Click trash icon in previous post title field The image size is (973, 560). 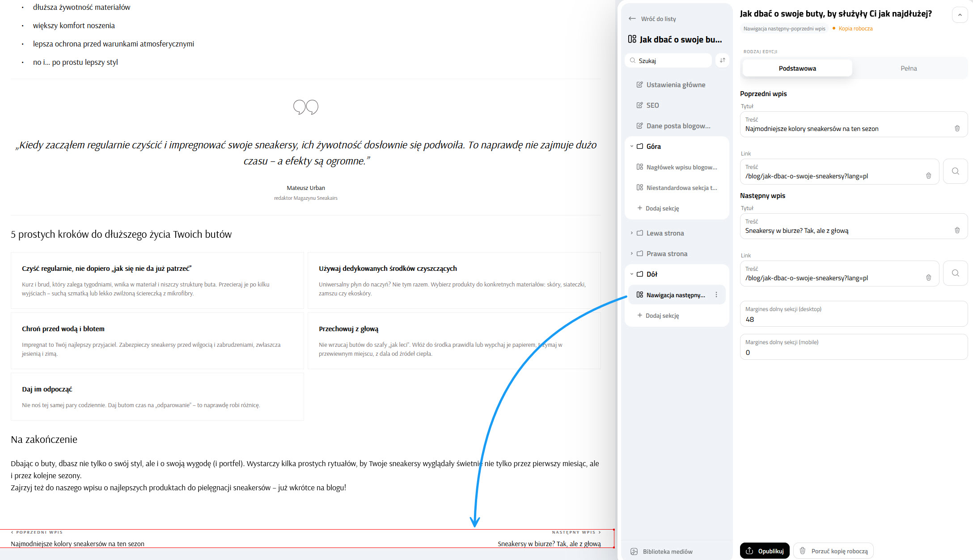point(957,129)
